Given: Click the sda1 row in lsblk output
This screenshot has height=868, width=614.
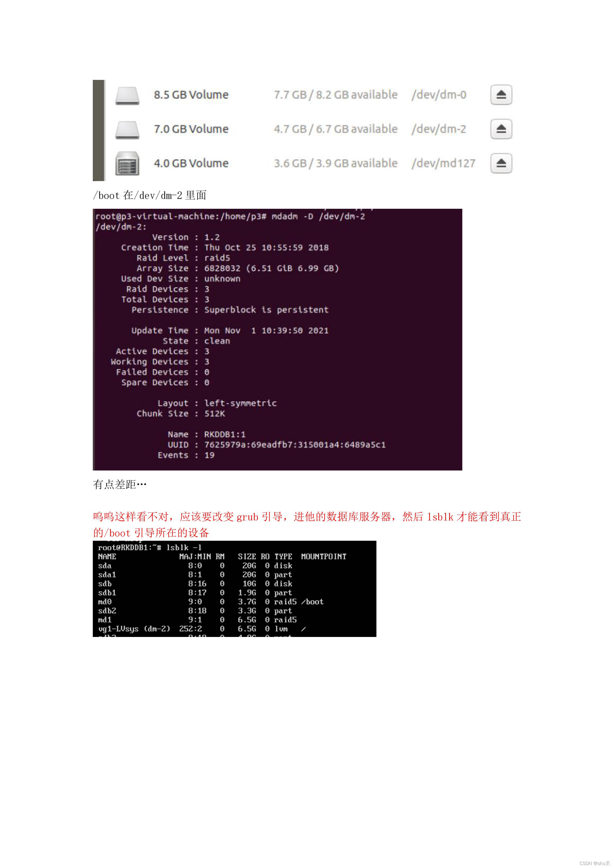Looking at the screenshot, I should point(195,575).
